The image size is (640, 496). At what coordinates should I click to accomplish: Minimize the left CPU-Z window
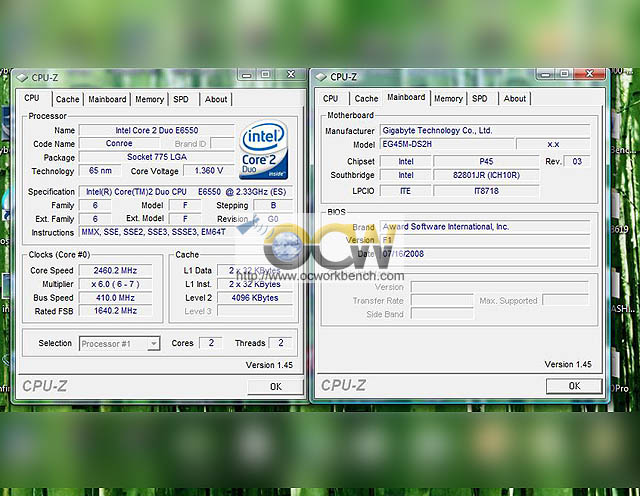point(247,75)
